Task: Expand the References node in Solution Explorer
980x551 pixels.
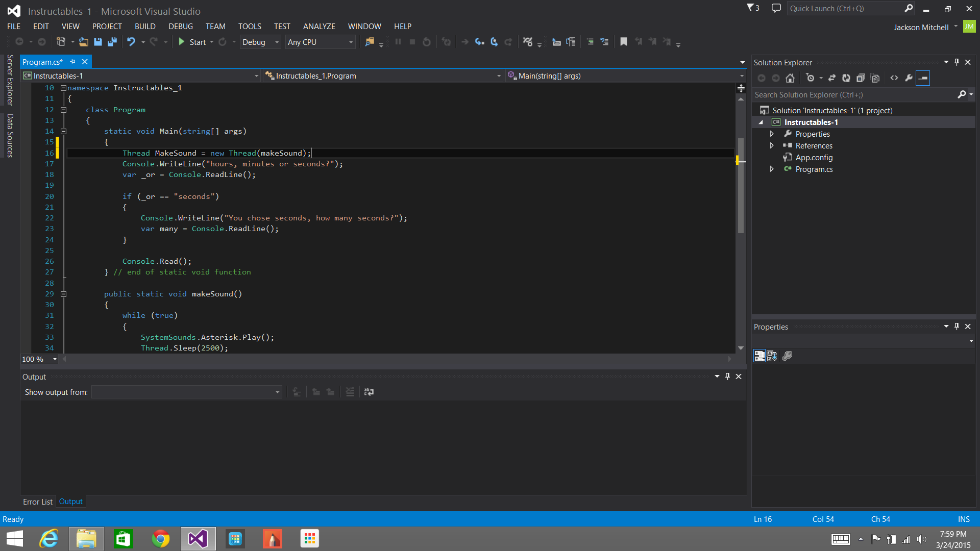Action: (x=772, y=145)
